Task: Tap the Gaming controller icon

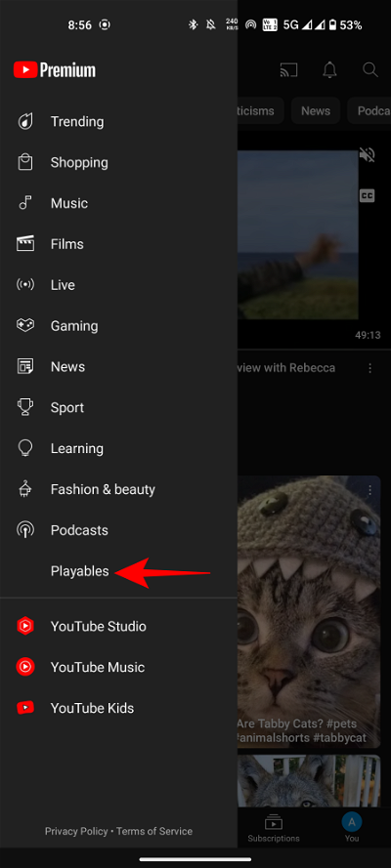Action: (24, 326)
